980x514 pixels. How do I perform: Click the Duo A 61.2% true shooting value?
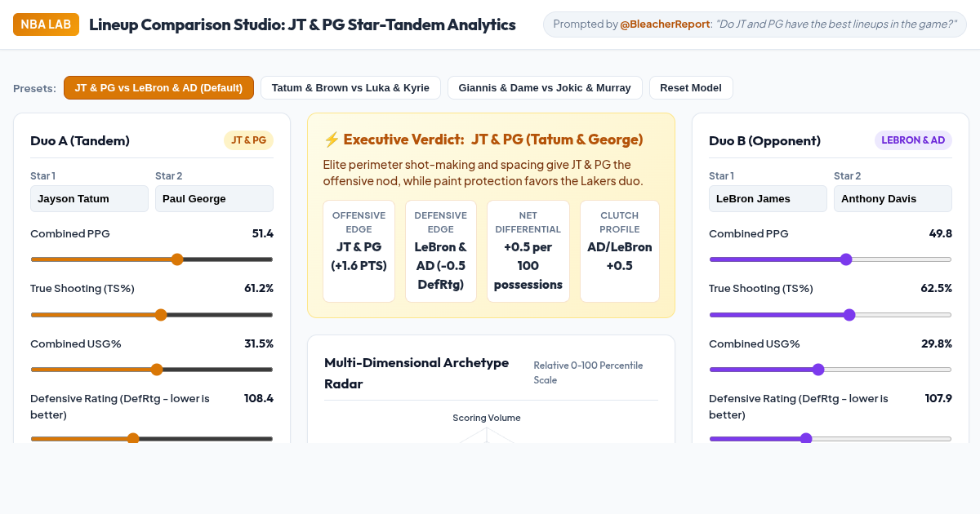point(259,288)
